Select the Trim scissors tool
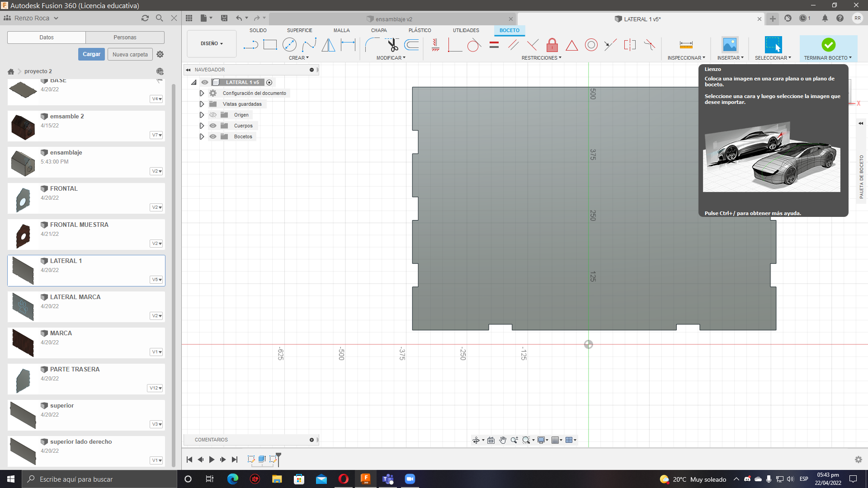 (392, 45)
